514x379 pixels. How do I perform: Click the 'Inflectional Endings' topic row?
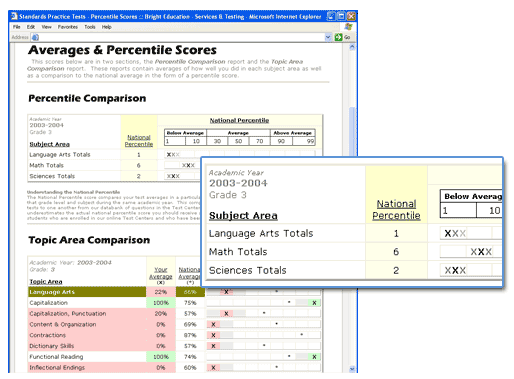point(87,367)
